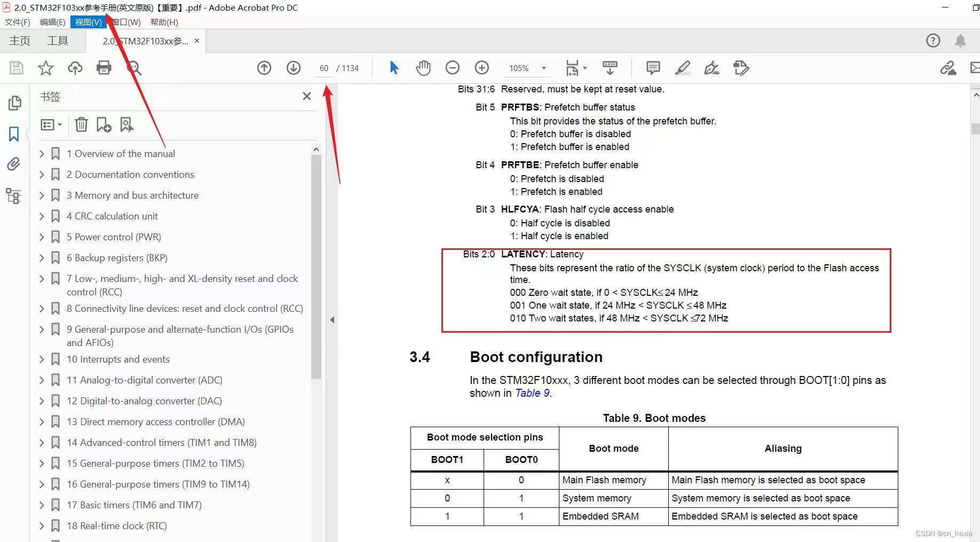
Task: Open bookmark 14 Advanced-control timers
Action: [162, 443]
